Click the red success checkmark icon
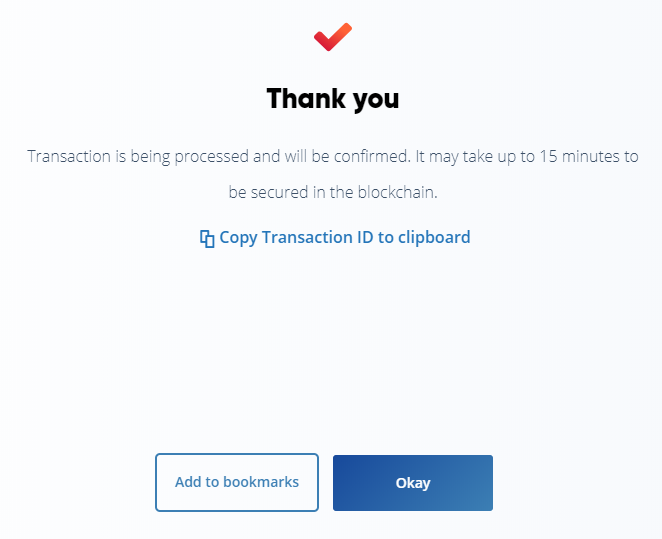 pos(333,37)
